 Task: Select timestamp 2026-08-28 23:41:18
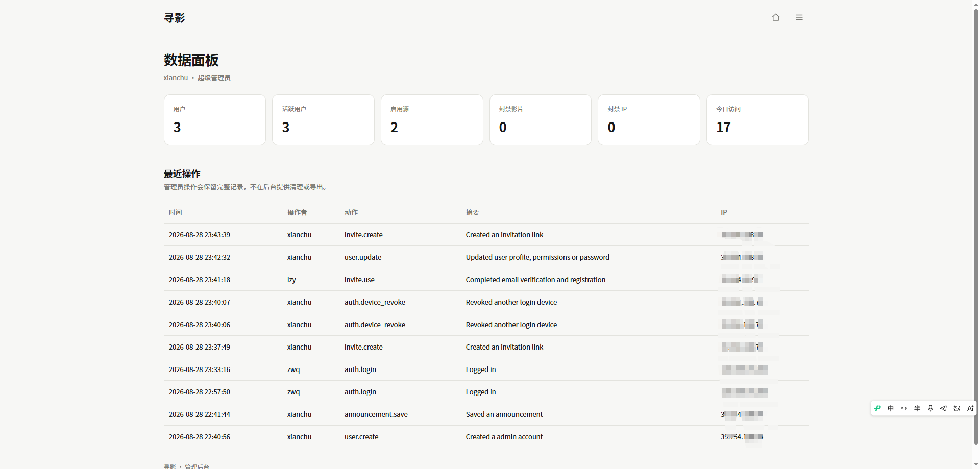(200, 280)
